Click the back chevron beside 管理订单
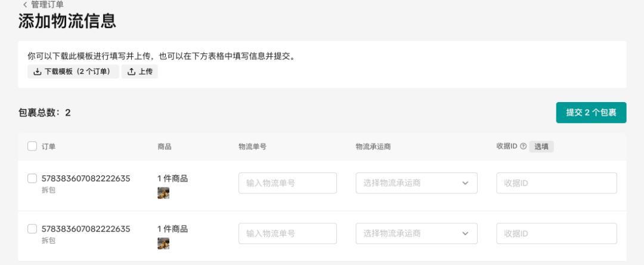 tap(25, 5)
